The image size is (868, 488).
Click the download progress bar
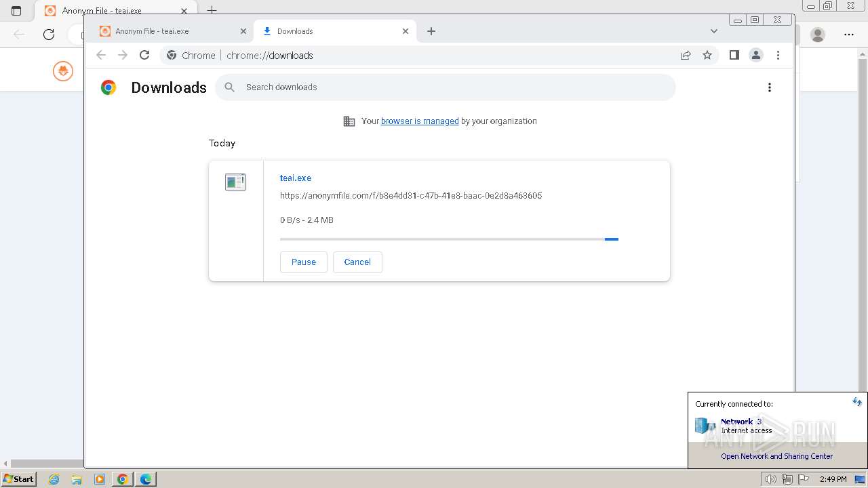pos(449,239)
